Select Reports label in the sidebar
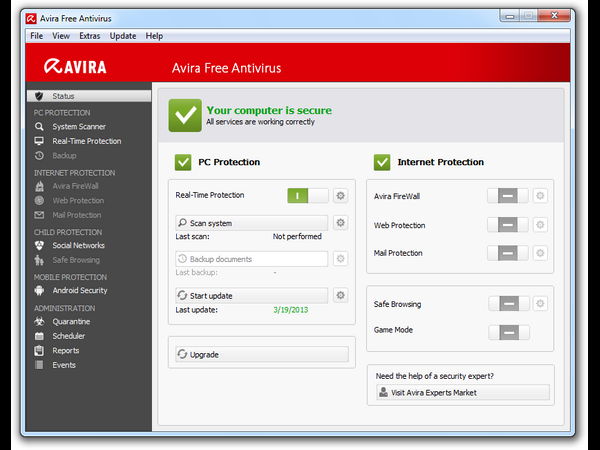600x450 pixels. pyautogui.click(x=66, y=351)
